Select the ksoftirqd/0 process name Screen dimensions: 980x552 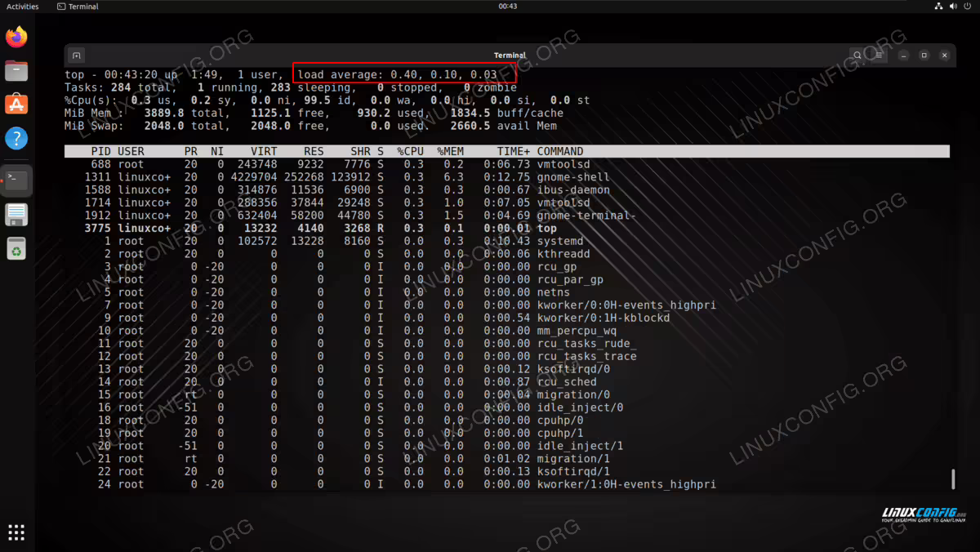(573, 369)
